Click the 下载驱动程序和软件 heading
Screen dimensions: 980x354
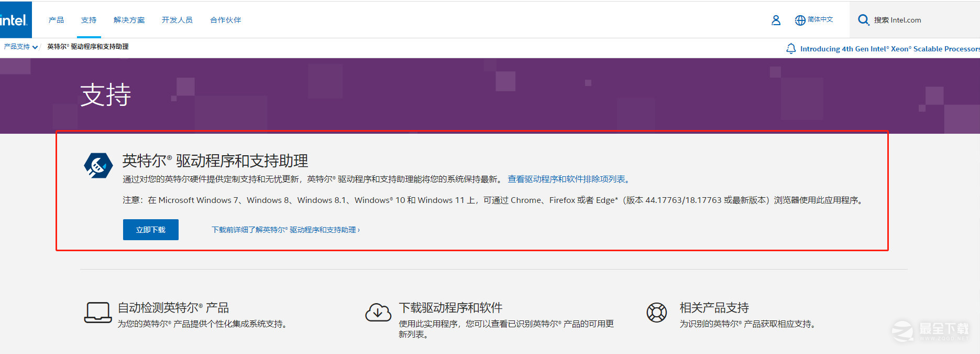click(450, 308)
